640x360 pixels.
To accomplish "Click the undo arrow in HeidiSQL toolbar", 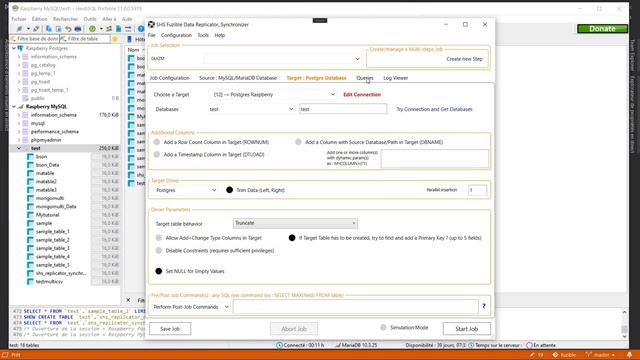I will 68,29.
